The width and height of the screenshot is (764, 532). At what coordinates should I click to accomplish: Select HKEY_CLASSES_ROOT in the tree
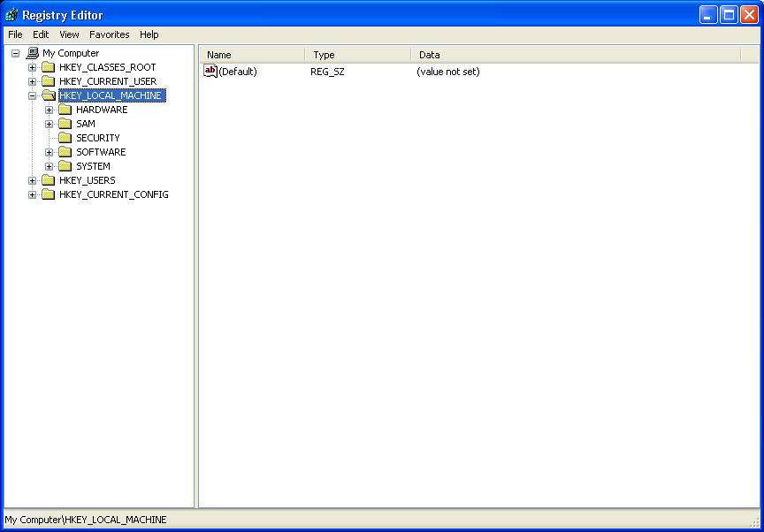[107, 67]
